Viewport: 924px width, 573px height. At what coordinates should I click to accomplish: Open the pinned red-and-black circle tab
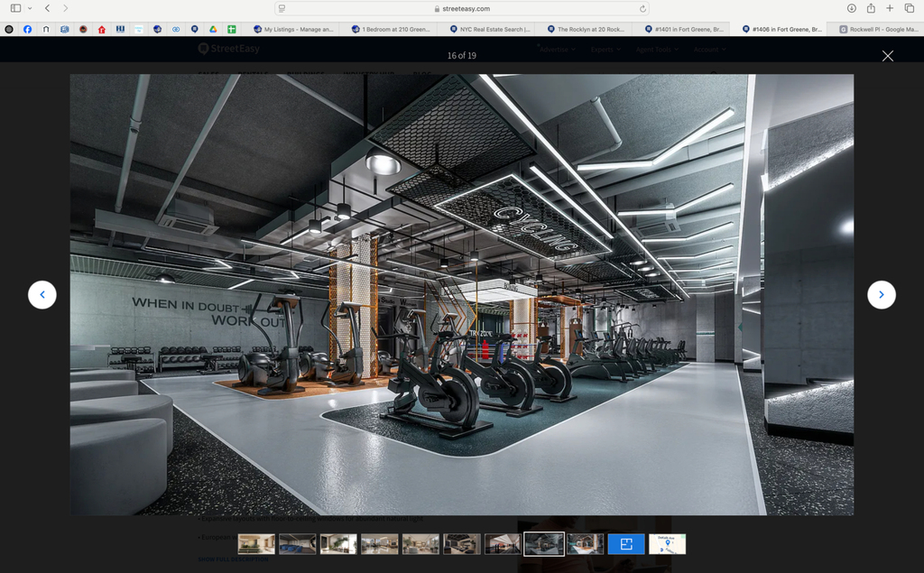point(83,29)
